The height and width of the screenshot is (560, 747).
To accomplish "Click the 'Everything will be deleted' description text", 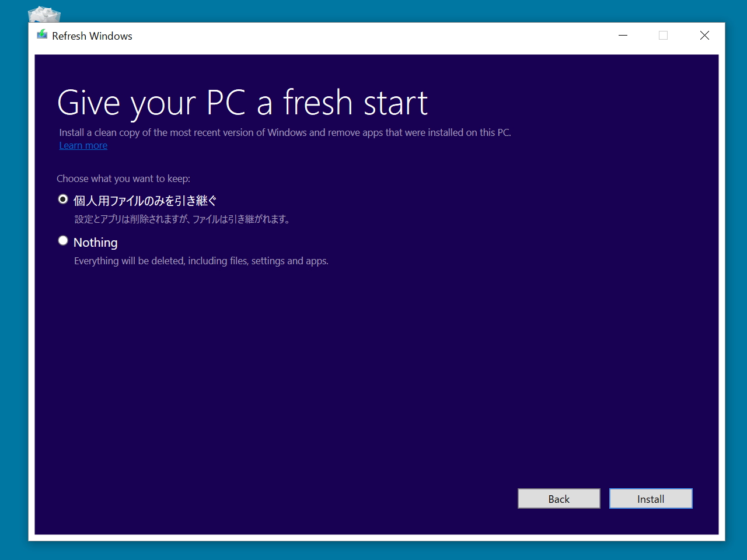I will click(x=201, y=261).
